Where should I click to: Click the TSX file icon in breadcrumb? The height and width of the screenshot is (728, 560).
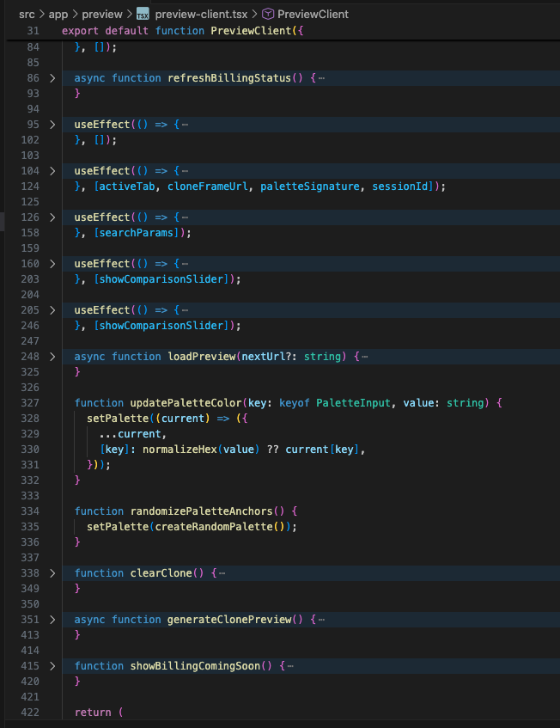pos(143,15)
